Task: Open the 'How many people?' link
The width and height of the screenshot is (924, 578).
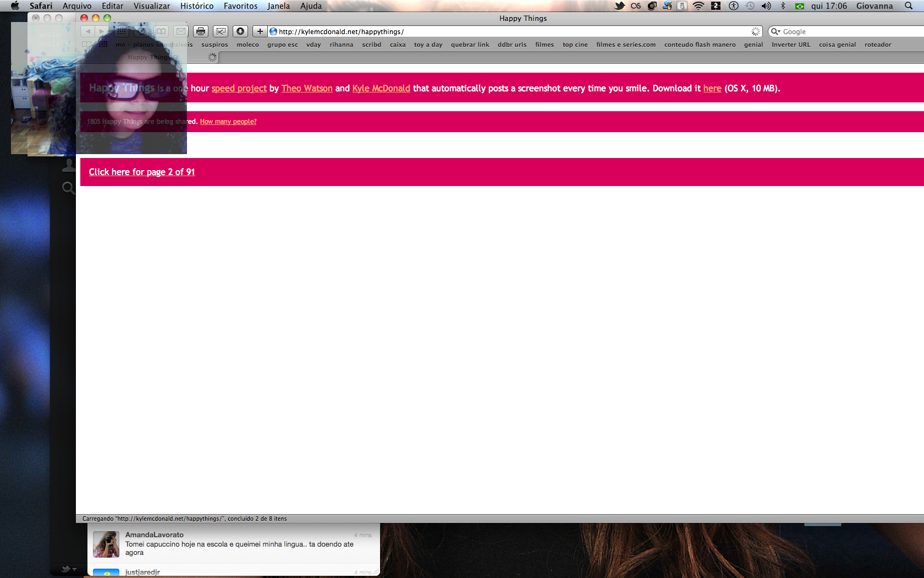Action: [228, 122]
